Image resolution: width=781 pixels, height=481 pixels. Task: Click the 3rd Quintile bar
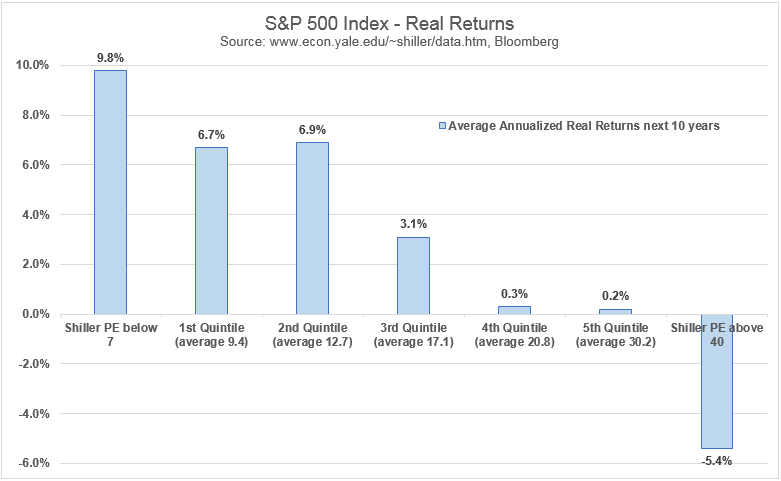(413, 275)
